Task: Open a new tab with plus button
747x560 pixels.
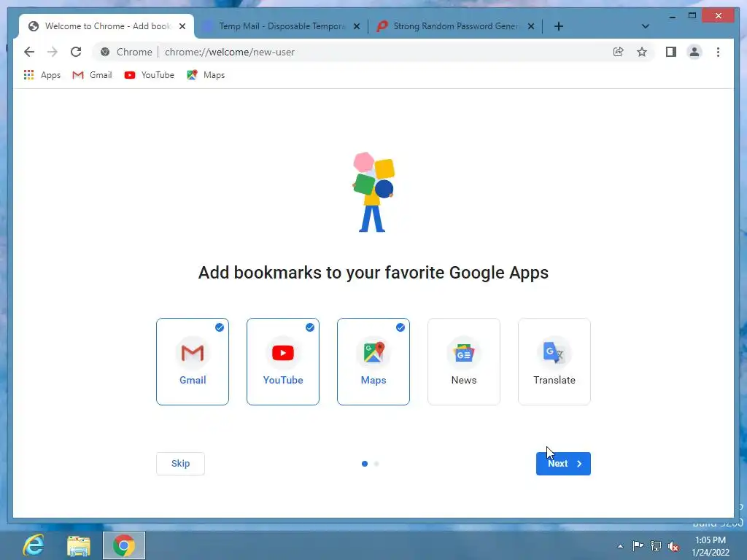Action: (559, 26)
